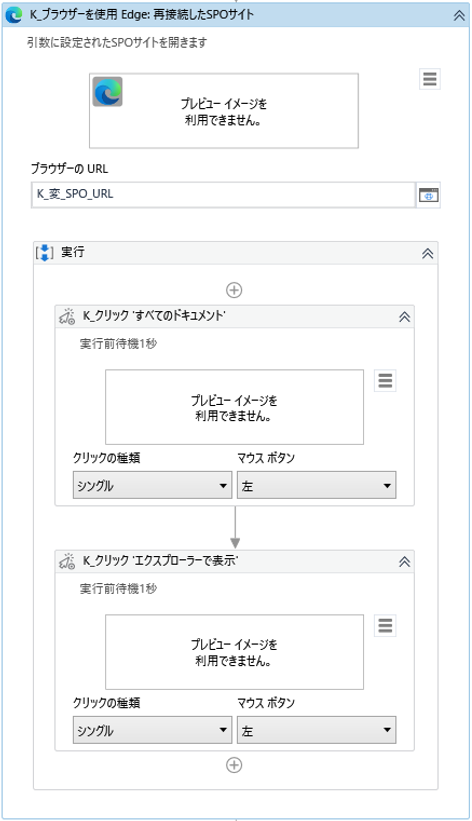Collapse the 実行 sequence container

(x=427, y=253)
